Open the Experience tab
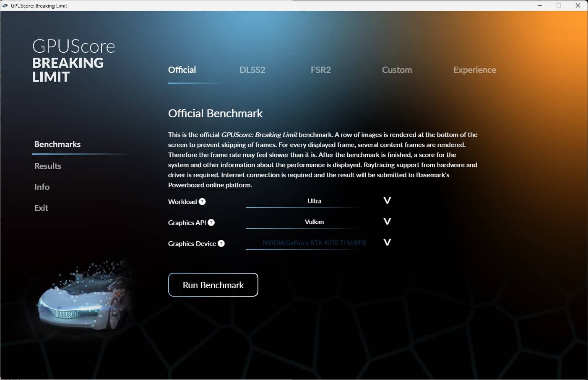Screen dimensions: 588x380 click(475, 70)
